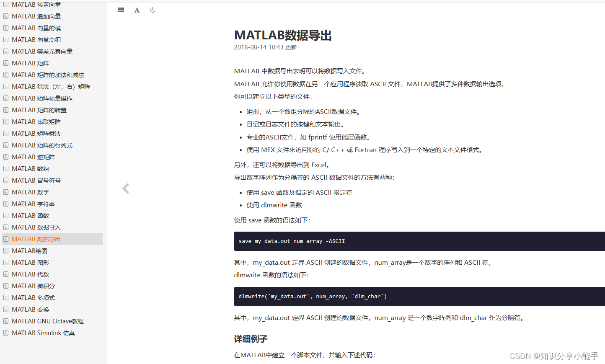Select MATLAB 字符串 in the sidebar
605x364 pixels.
33,204
